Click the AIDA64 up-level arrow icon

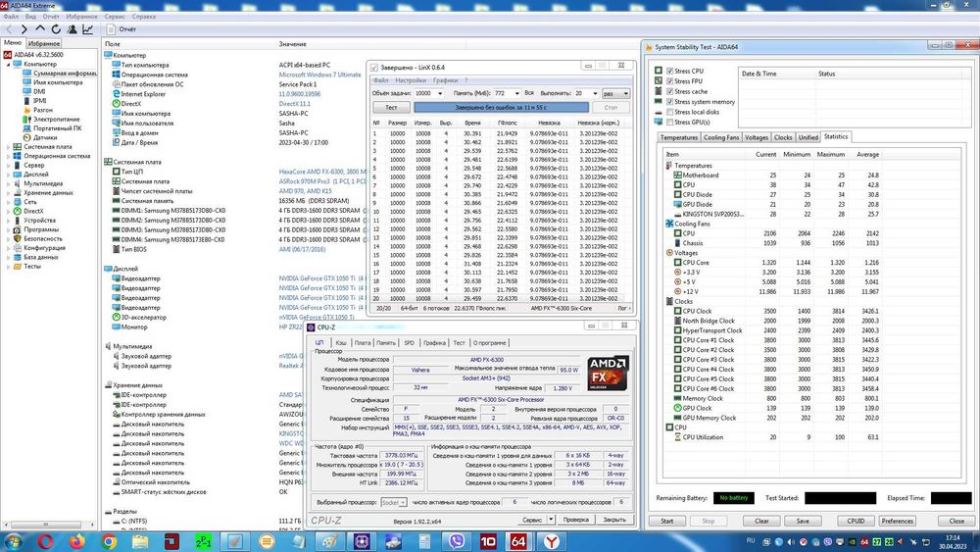tap(40, 28)
